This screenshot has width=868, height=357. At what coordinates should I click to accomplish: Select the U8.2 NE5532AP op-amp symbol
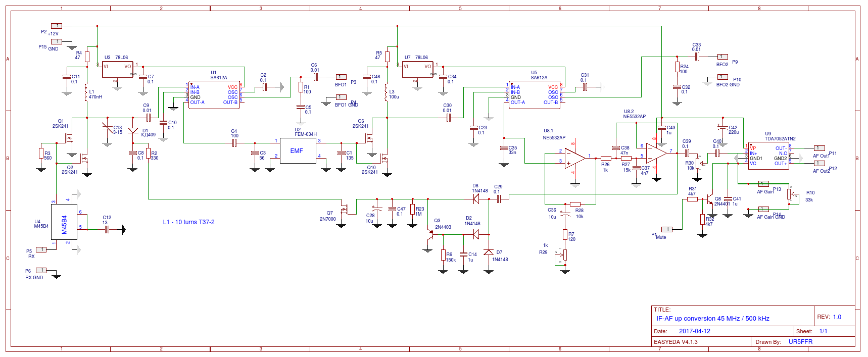[655, 153]
